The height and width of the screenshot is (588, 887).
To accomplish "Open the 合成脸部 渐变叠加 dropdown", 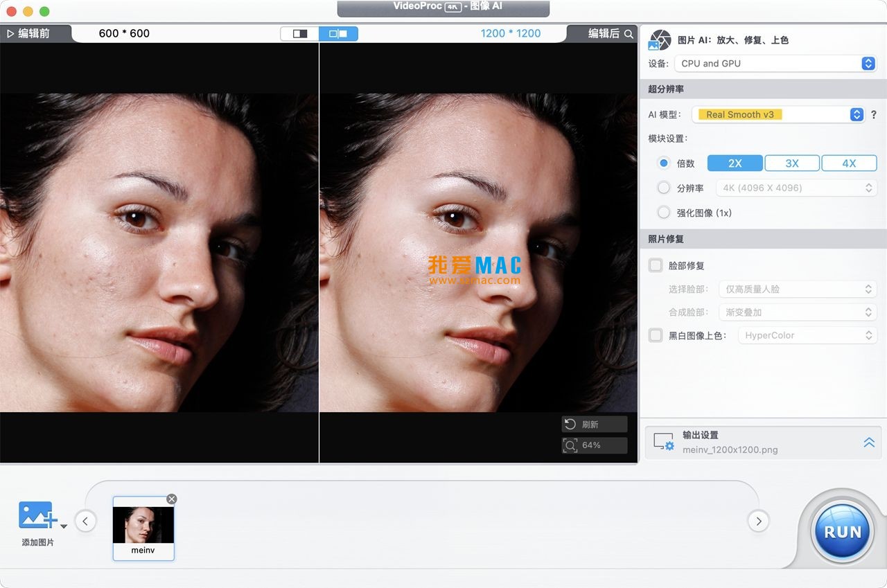I will [797, 312].
